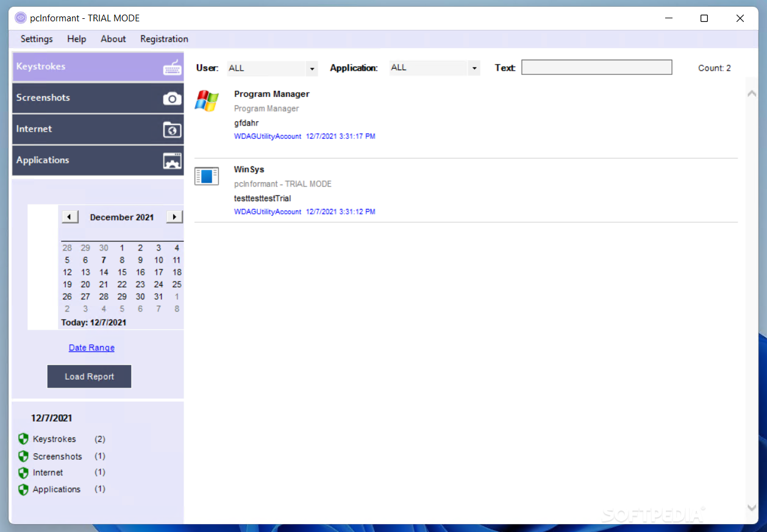Click the gray pcInformant - TRIAL MODE subtitle
767x532 pixels.
tap(283, 184)
